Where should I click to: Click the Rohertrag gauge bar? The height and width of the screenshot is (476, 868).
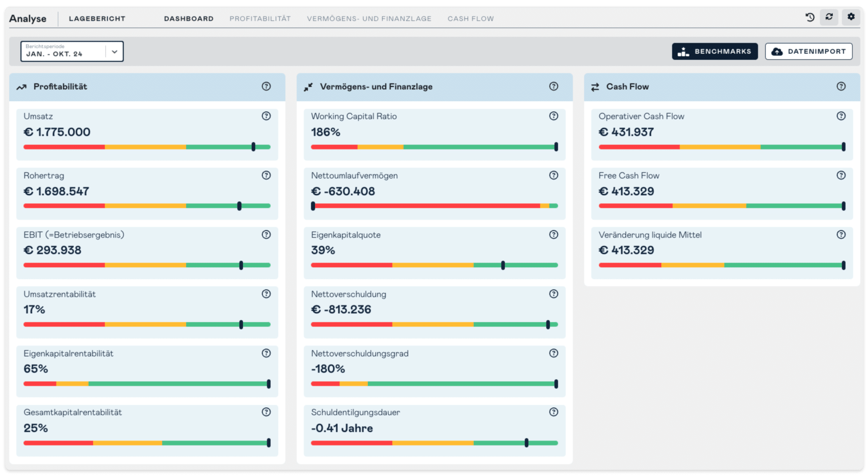[147, 206]
